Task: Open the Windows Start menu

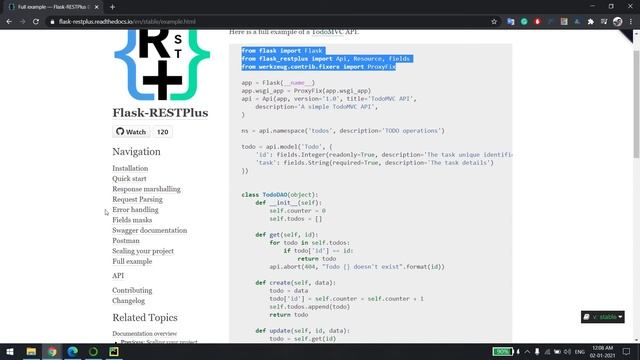Action: [10, 351]
